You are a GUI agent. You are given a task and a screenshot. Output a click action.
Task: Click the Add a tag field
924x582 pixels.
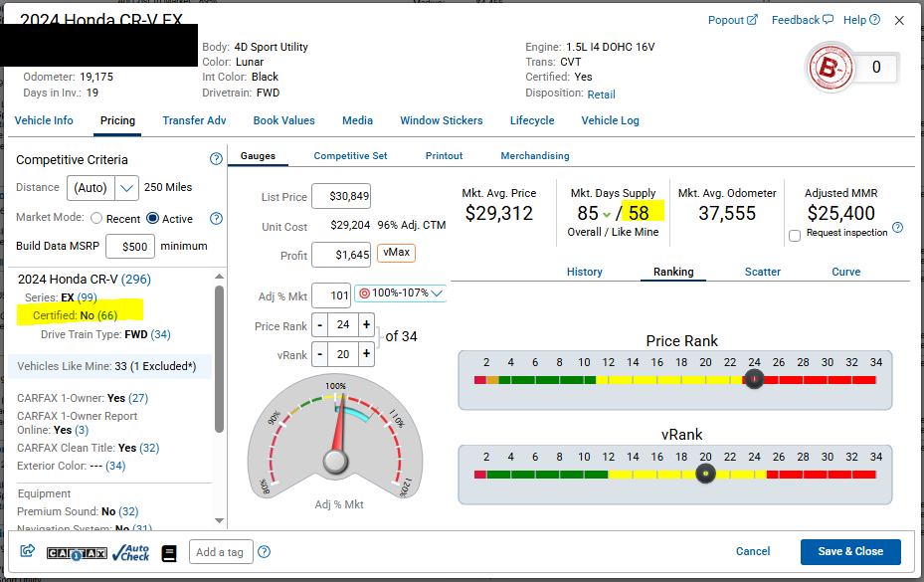click(221, 552)
